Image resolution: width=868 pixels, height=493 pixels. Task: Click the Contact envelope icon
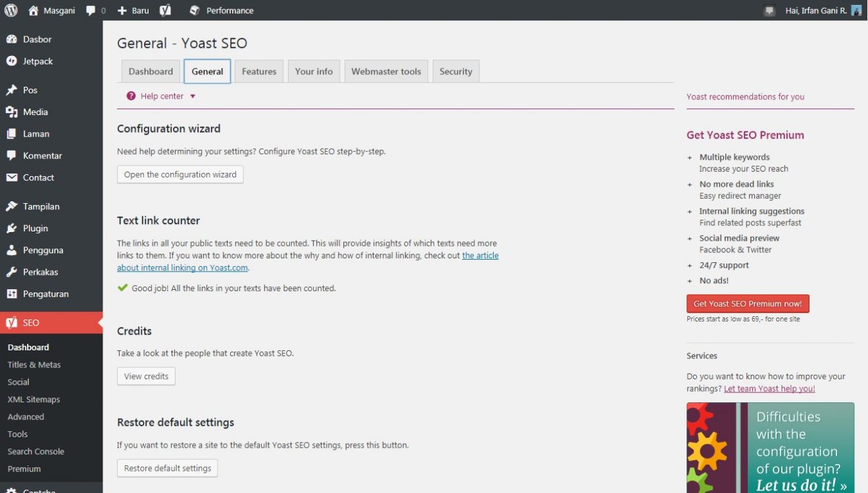point(11,177)
